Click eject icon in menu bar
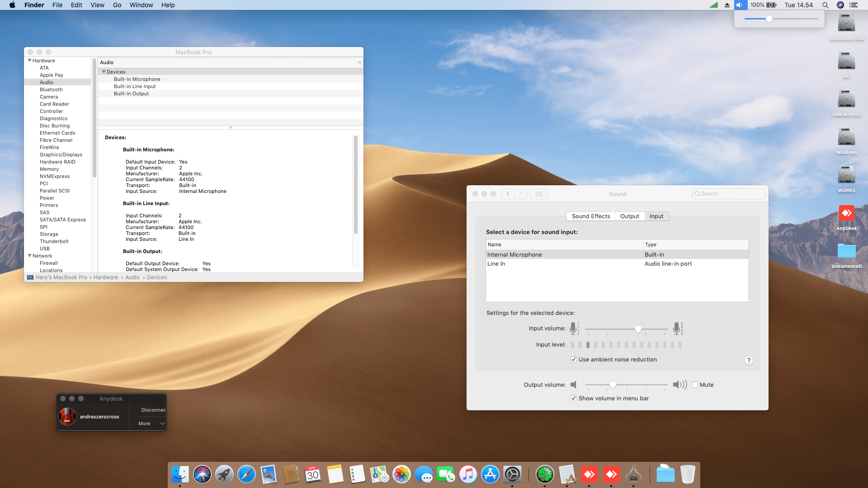The image size is (868, 488). coord(727,5)
